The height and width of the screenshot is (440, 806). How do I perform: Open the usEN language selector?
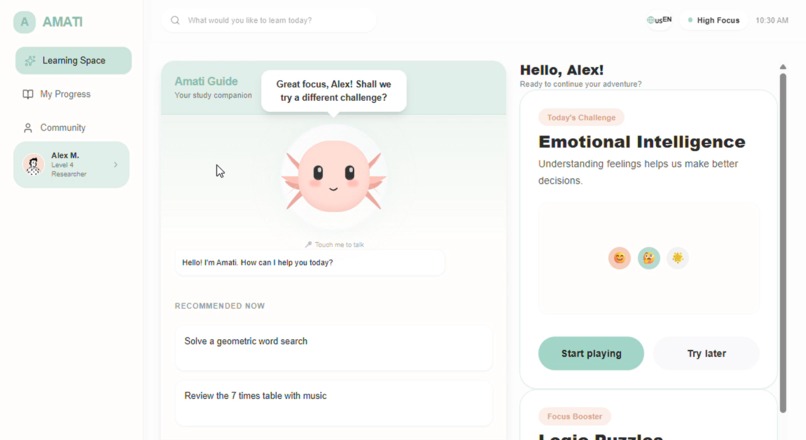pyautogui.click(x=659, y=20)
